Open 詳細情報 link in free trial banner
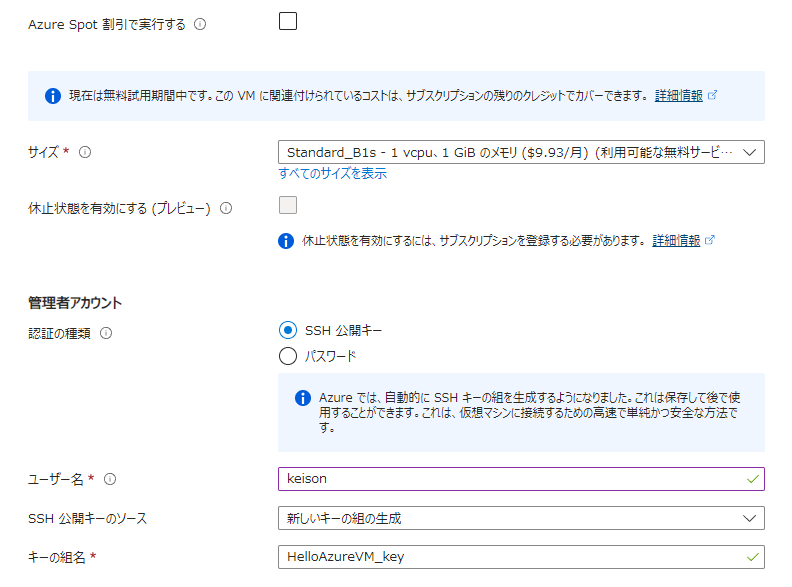This screenshot has height=587, width=792. click(678, 95)
